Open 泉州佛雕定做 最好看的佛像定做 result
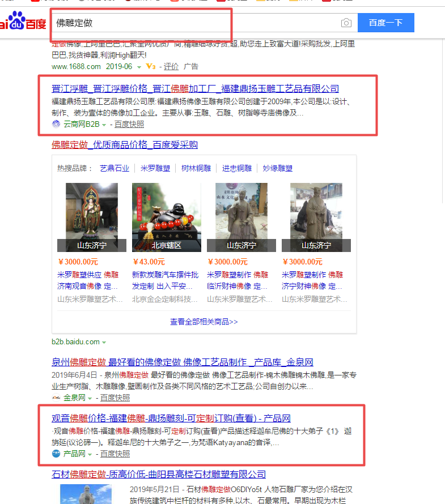 (x=183, y=362)
